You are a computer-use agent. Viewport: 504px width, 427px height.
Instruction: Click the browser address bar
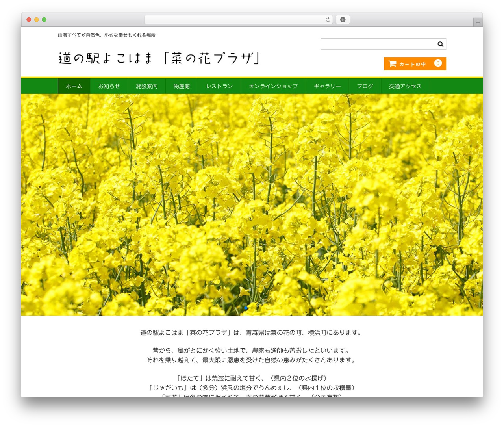click(238, 20)
